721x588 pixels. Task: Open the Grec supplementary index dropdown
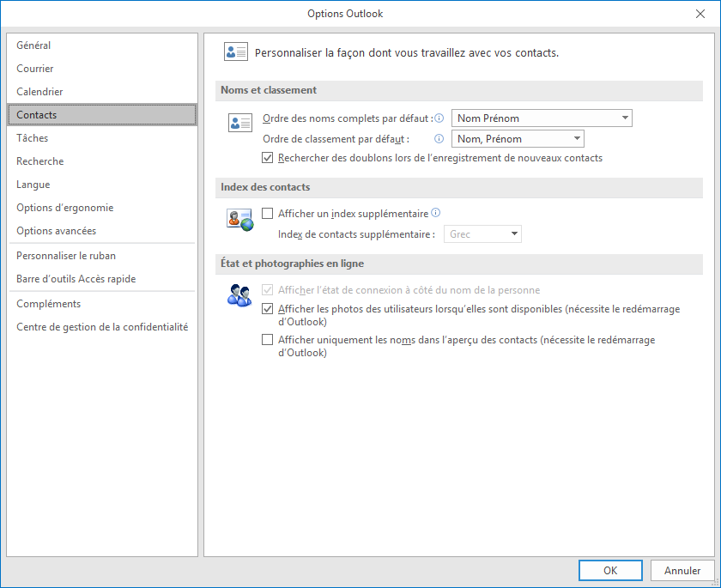point(482,234)
